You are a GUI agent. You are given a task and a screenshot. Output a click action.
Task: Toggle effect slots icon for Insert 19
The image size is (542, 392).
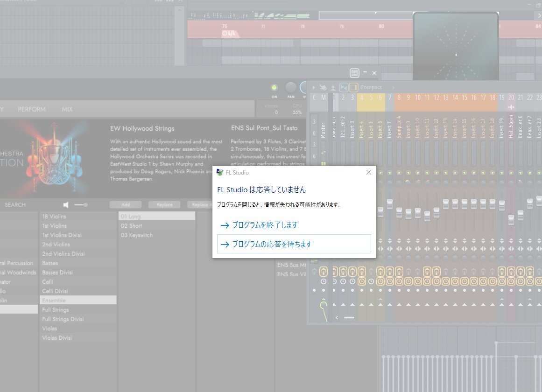pos(502,271)
